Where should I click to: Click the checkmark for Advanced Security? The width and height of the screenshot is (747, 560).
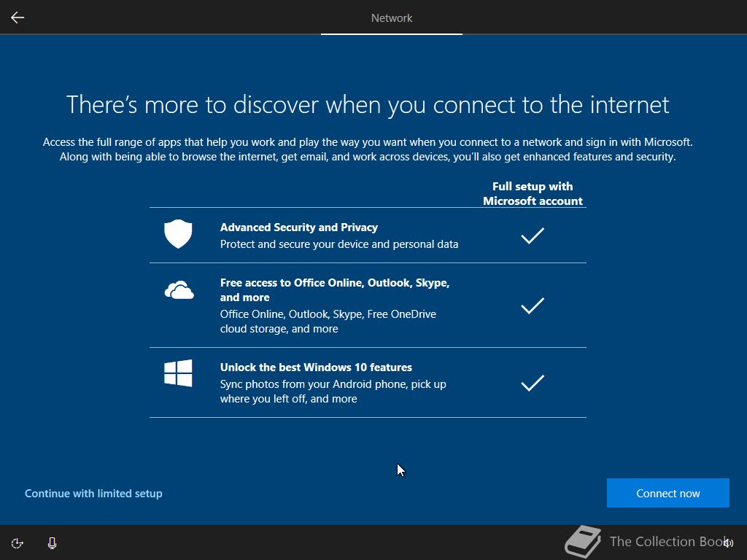point(533,236)
